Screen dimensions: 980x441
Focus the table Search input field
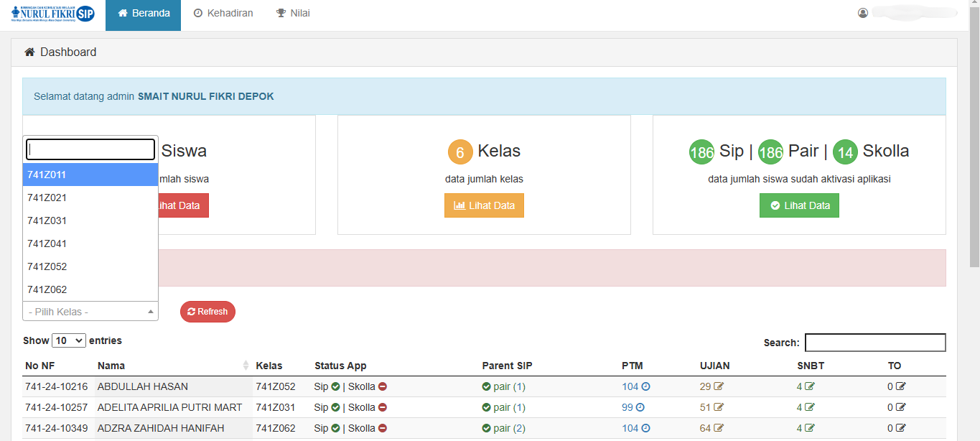[x=874, y=343]
